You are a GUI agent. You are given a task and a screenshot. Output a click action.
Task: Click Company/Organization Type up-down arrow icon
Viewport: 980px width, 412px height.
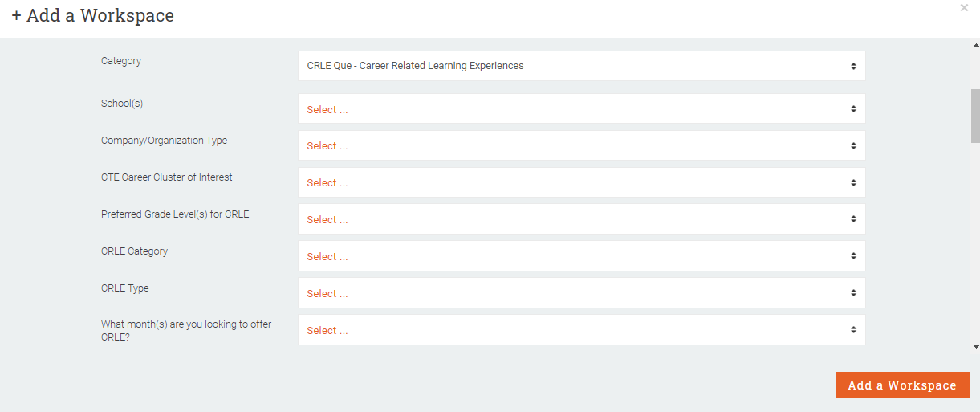coord(853,146)
